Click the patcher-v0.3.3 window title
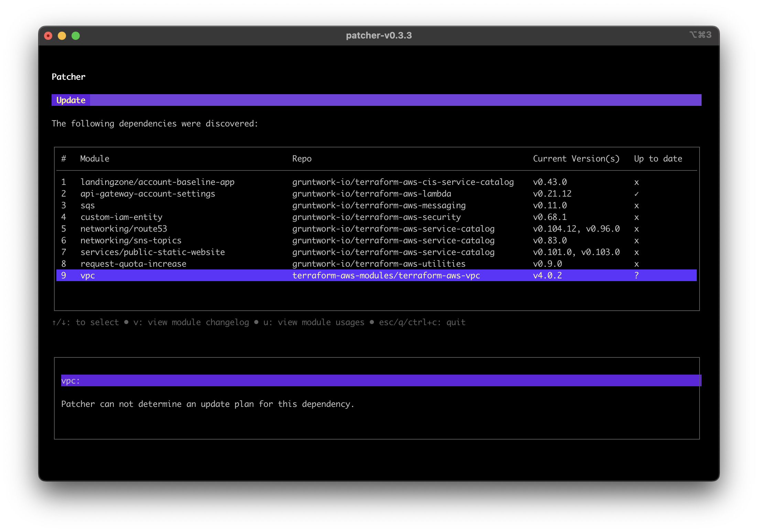The height and width of the screenshot is (532, 758). (378, 35)
